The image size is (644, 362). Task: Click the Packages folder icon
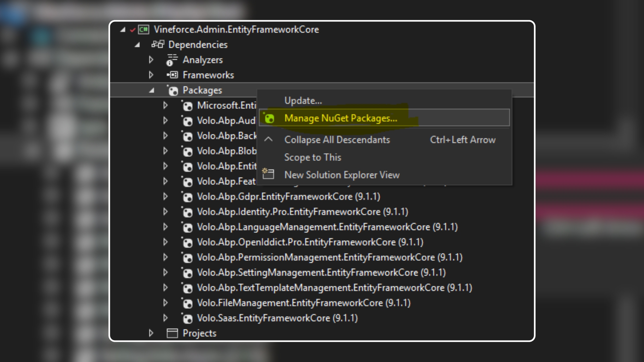173,90
